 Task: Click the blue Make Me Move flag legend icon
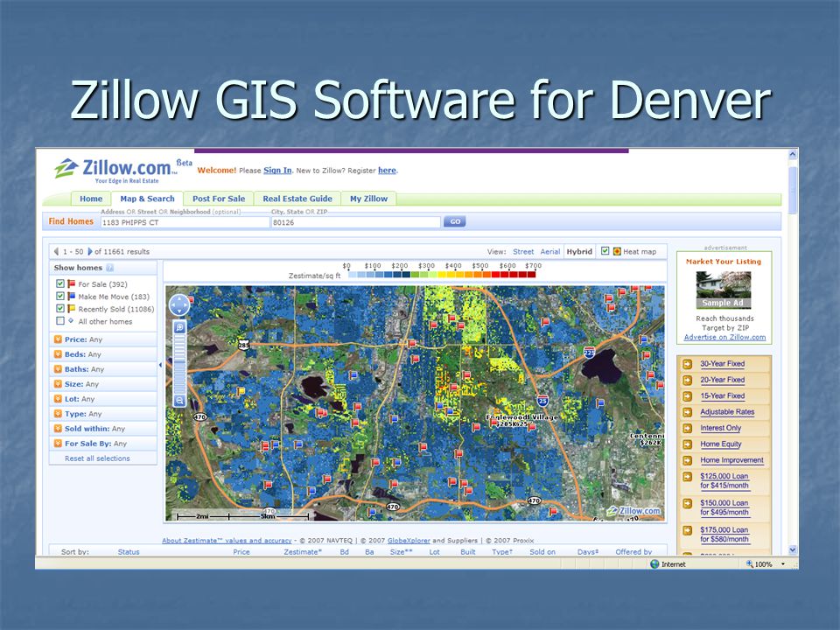click(x=71, y=297)
